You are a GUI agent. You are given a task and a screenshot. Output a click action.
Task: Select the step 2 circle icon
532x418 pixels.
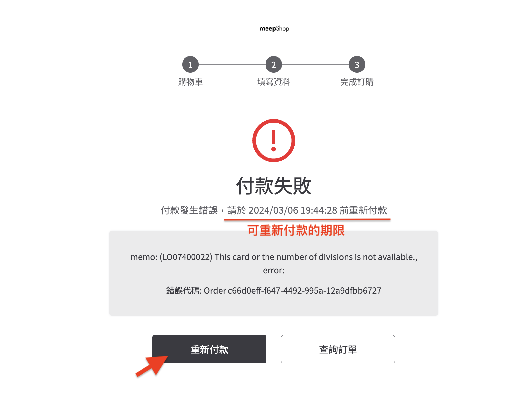(x=274, y=65)
